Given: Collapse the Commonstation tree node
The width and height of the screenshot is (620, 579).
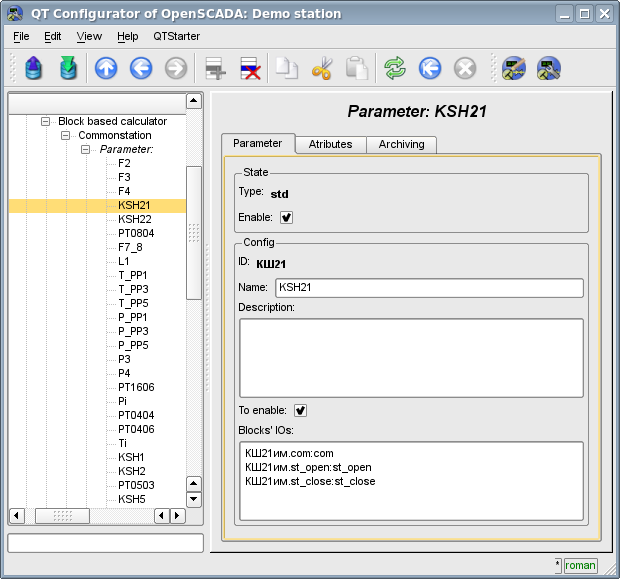Looking at the screenshot, I should point(66,135).
